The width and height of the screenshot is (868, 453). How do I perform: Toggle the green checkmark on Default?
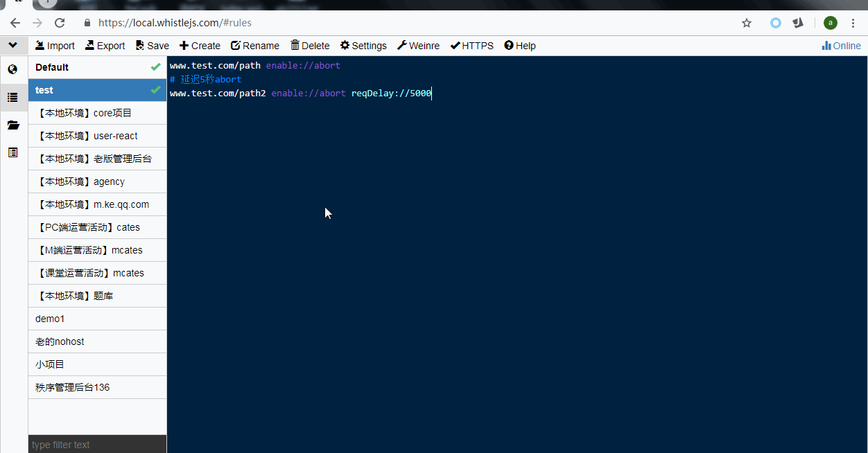click(156, 67)
